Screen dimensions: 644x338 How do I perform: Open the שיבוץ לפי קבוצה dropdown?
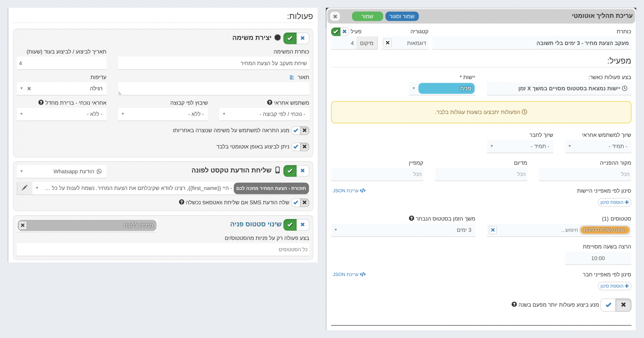coord(163,114)
